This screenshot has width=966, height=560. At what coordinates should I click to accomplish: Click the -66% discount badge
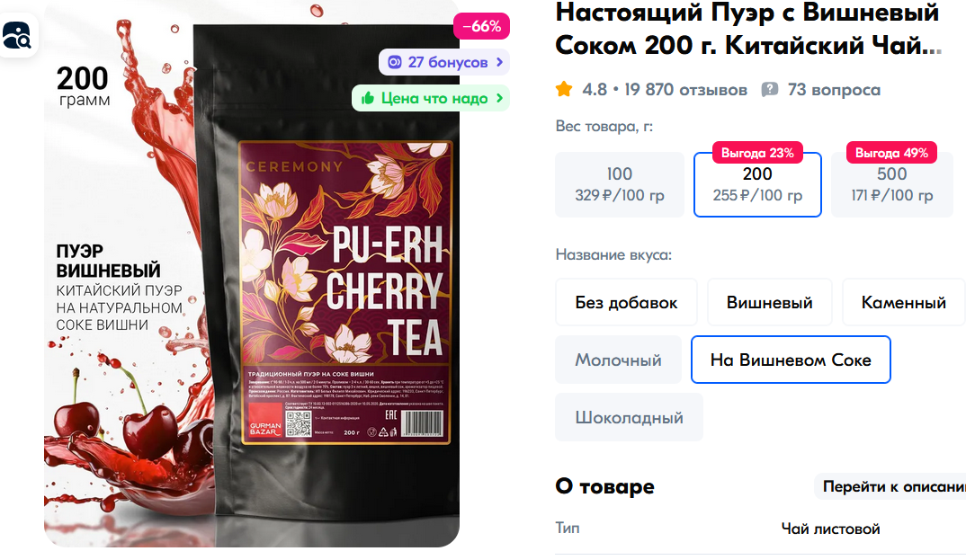(482, 26)
